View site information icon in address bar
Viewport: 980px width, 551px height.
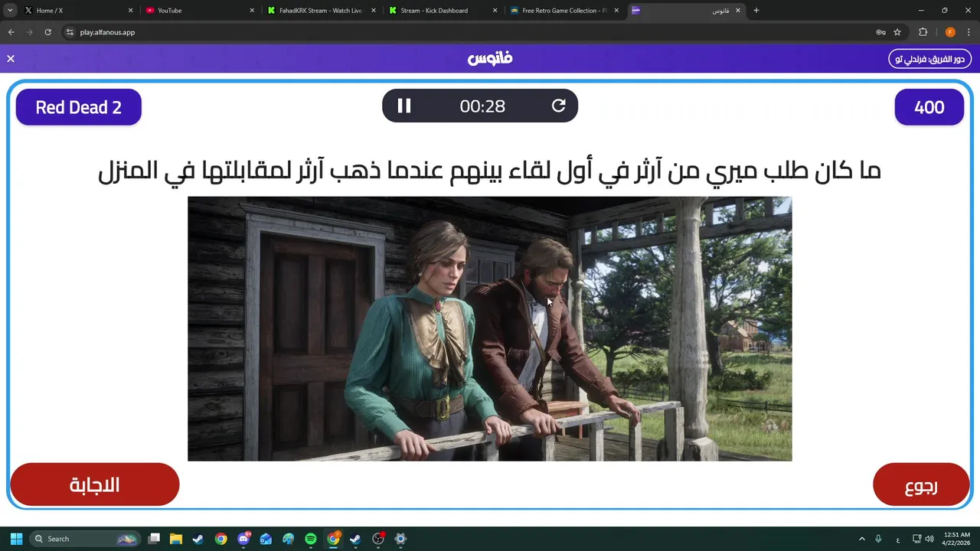(x=70, y=32)
